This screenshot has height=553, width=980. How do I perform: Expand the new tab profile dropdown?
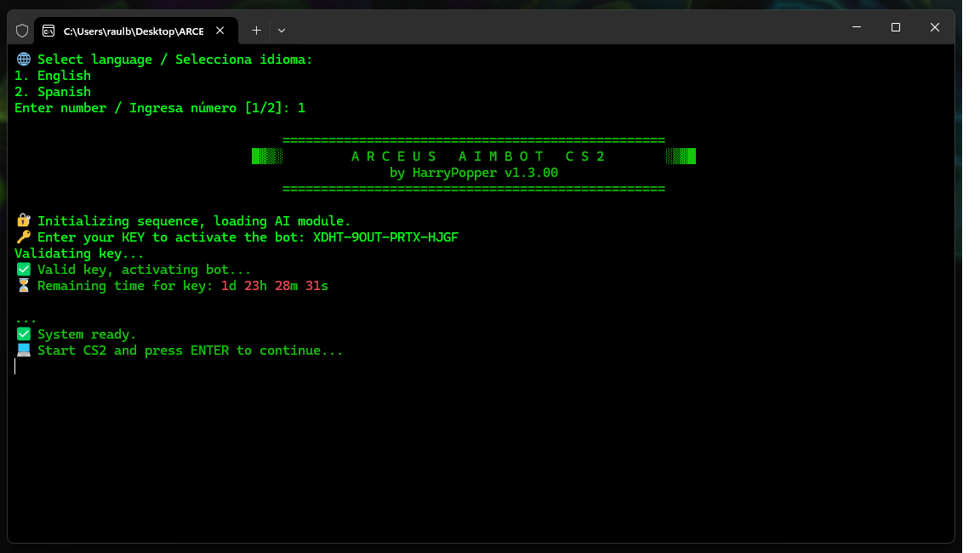pyautogui.click(x=282, y=31)
